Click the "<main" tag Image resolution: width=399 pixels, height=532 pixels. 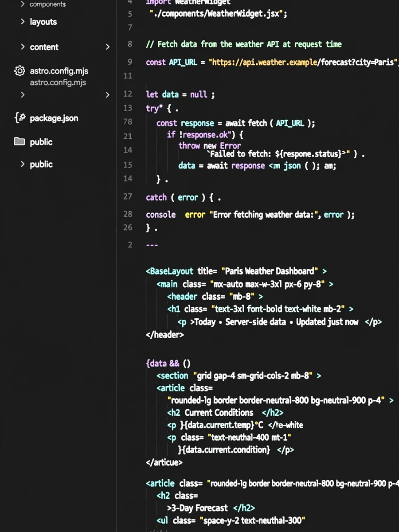(x=167, y=284)
